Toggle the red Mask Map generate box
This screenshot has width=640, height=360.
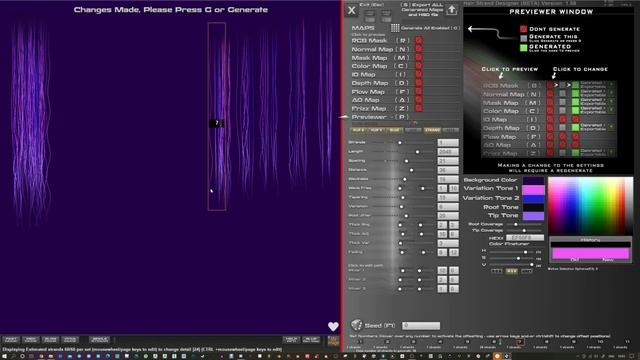pyautogui.click(x=418, y=57)
